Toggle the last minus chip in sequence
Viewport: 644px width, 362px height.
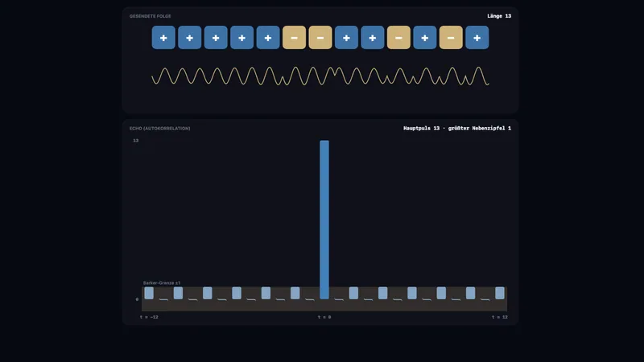[451, 37]
